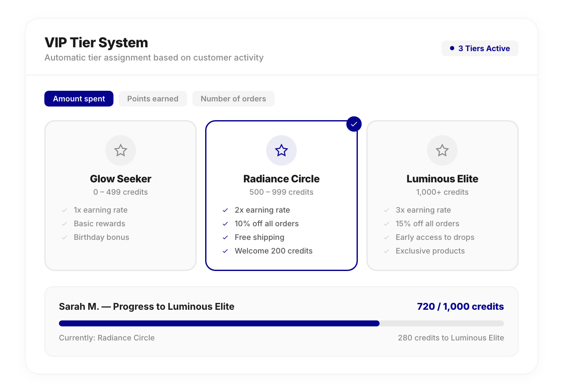Image resolution: width=563 pixels, height=392 pixels.
Task: Click the 720 / 1,000 credits text
Action: point(460,306)
